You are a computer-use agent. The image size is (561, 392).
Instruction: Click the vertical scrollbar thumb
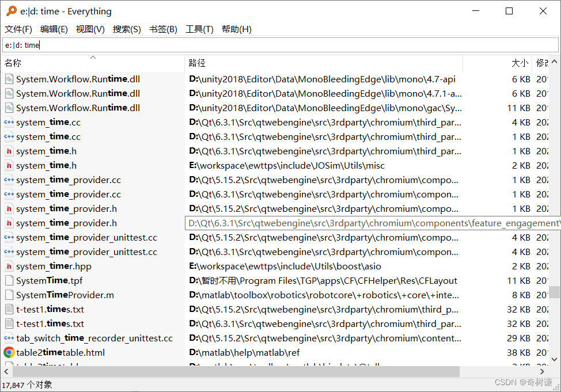click(x=554, y=292)
